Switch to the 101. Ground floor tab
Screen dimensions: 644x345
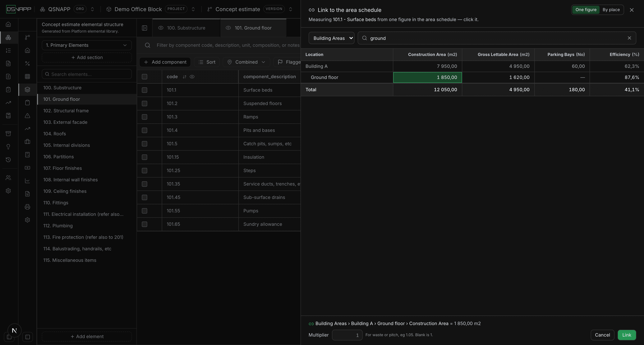point(253,28)
